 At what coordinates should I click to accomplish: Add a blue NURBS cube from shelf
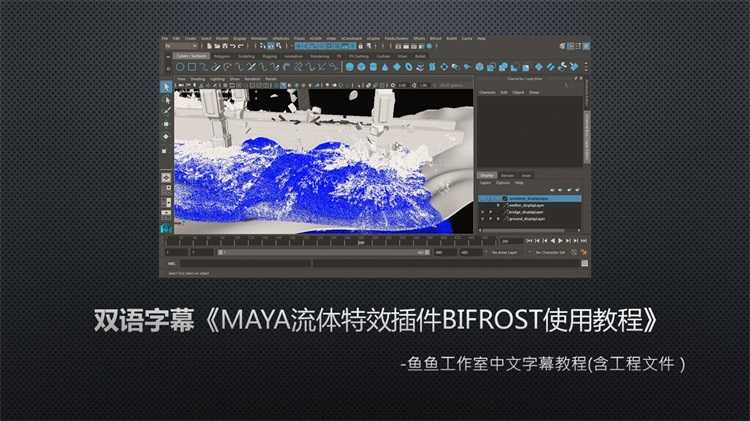point(362,67)
